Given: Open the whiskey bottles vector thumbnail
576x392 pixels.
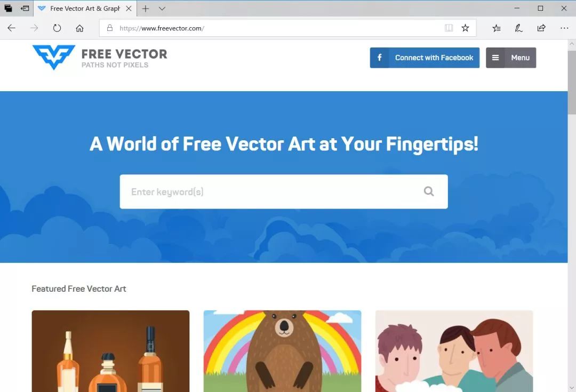Looking at the screenshot, I should pyautogui.click(x=110, y=351).
